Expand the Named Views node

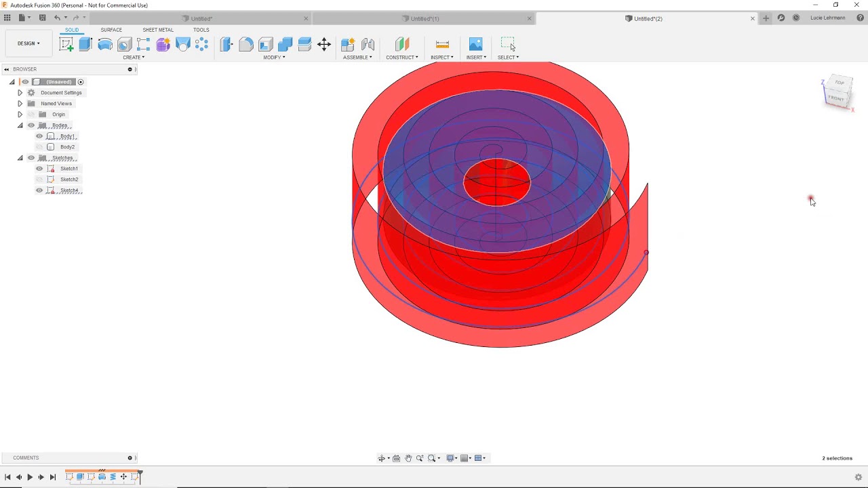coord(20,104)
